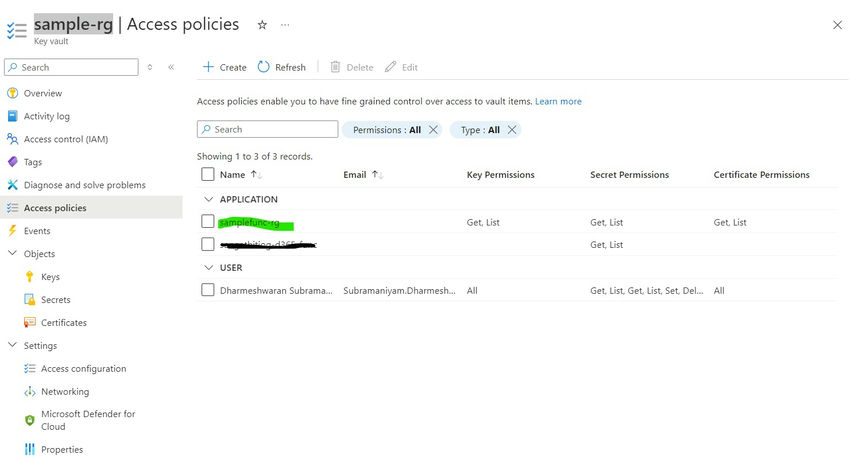
Task: Click the Access control (IAM) people icon
Action: tap(12, 139)
